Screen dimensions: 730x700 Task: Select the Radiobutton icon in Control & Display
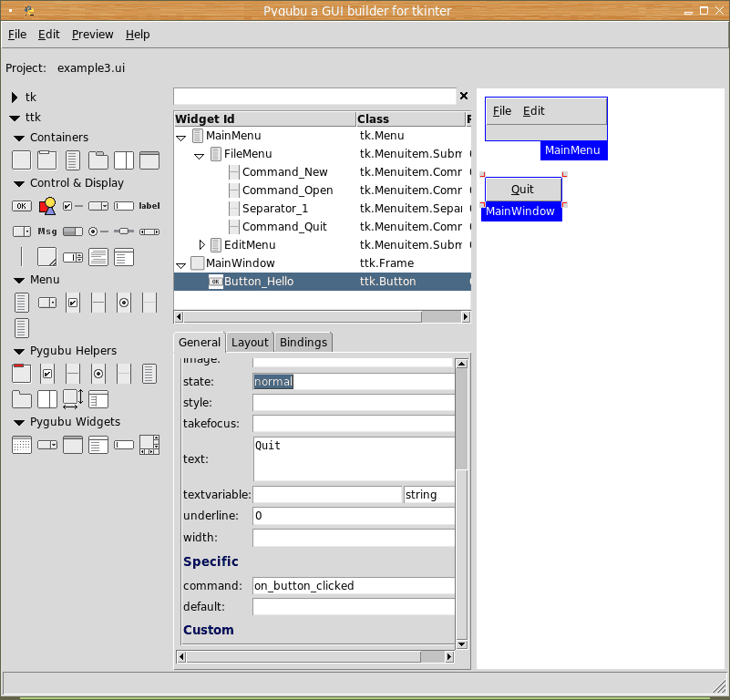98,232
